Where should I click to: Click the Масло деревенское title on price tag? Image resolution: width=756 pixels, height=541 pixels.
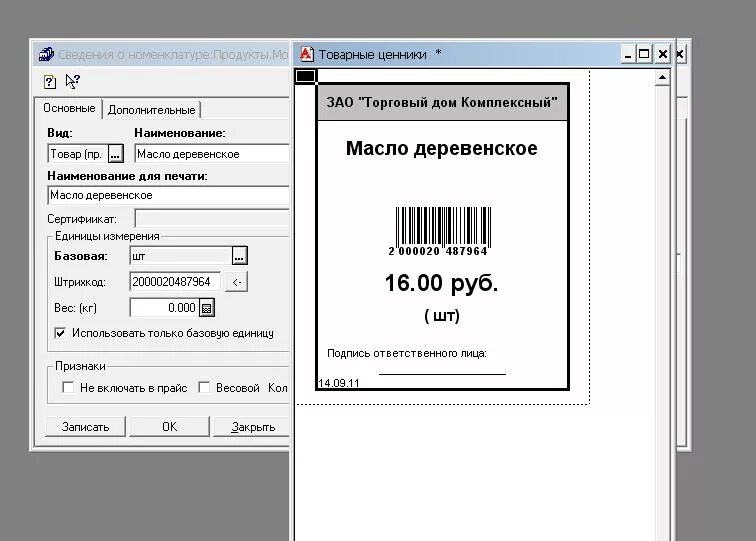442,148
